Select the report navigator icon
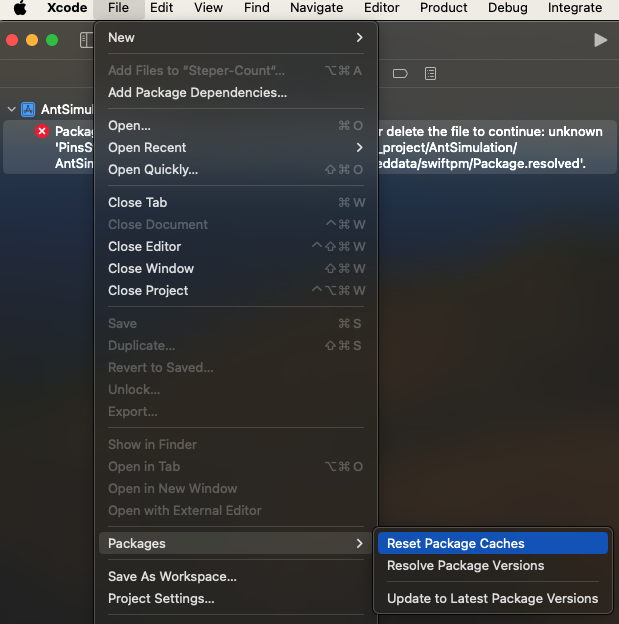This screenshot has height=624, width=619. 430,74
